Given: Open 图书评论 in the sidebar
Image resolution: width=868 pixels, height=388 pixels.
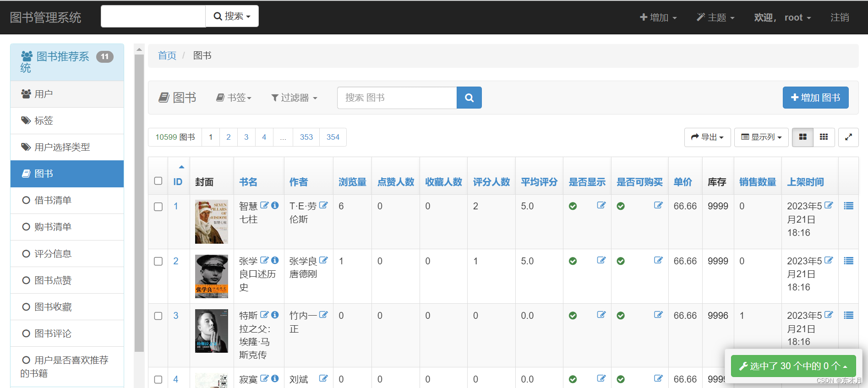Looking at the screenshot, I should click(67, 333).
